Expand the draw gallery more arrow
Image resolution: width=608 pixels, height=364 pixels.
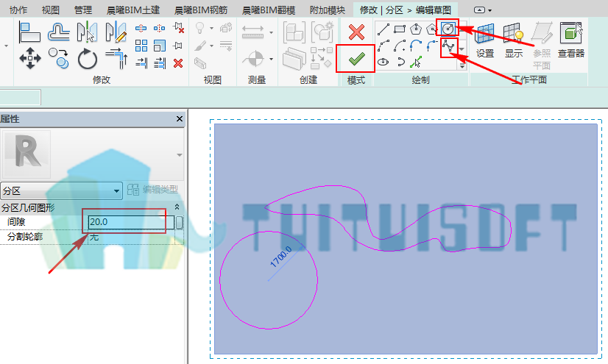tap(462, 66)
